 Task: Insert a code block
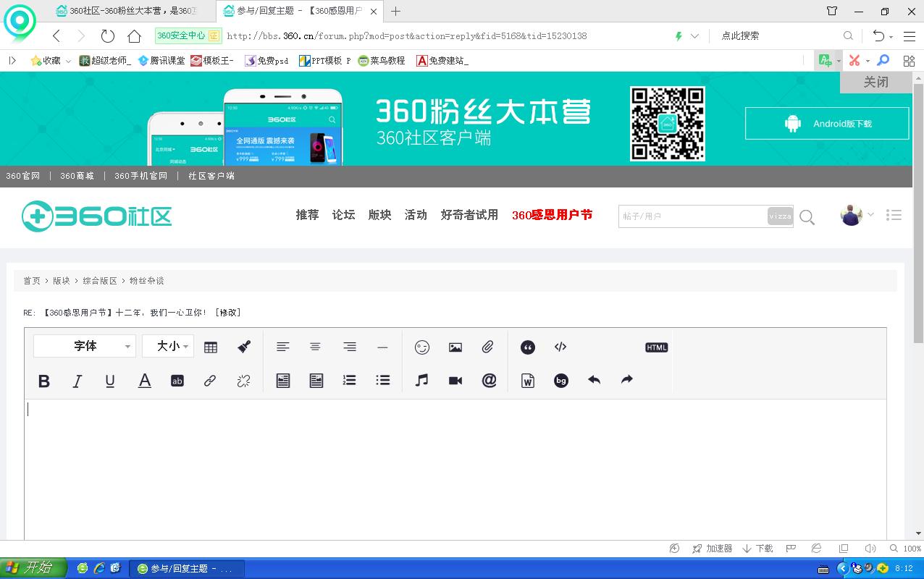pyautogui.click(x=560, y=347)
